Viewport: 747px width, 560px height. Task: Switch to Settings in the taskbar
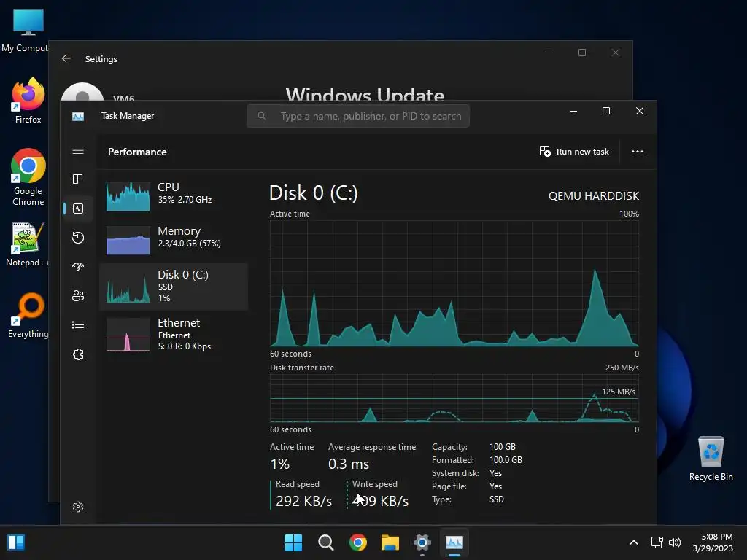422,542
